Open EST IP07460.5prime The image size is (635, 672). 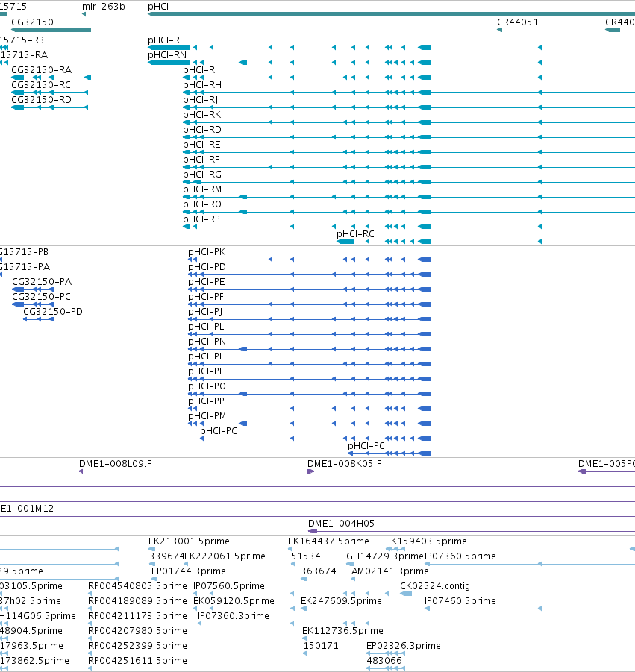(x=460, y=601)
